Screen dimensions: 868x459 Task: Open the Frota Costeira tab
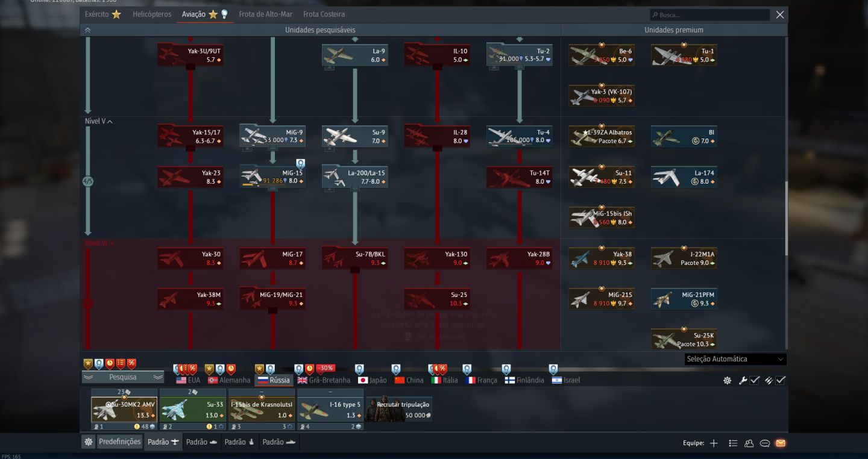324,14
